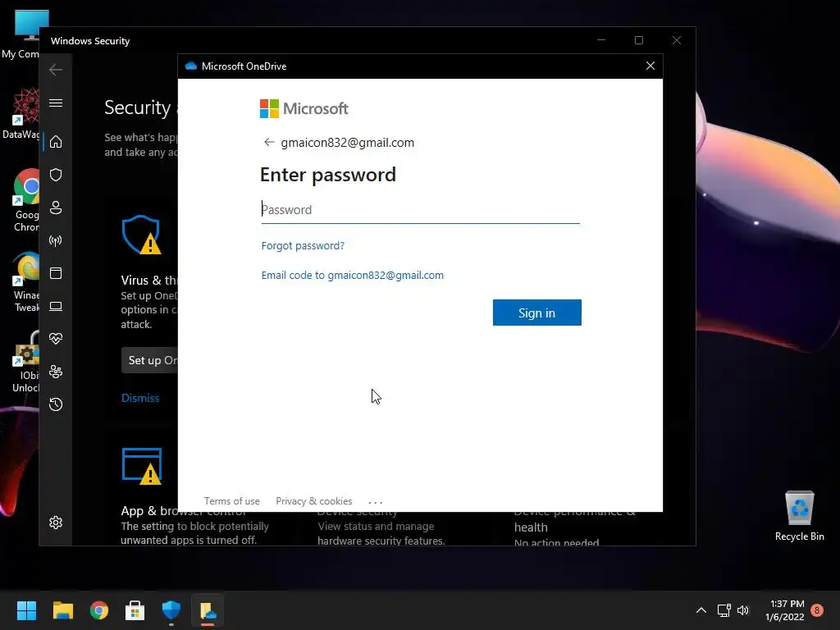Open IObit Unlocker desktop shortcut

[25, 362]
